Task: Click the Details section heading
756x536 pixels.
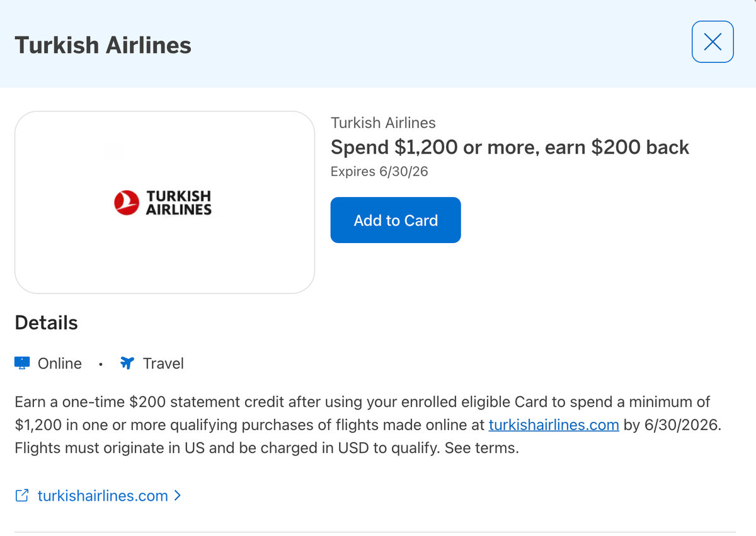Action: click(46, 322)
